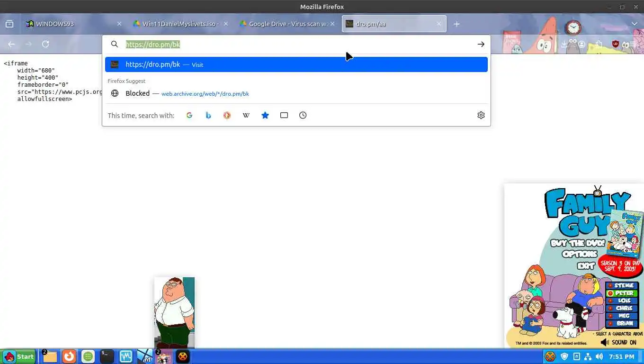Screen dimensions: 644x364
Task: Search this time with DuckDuckGo
Action: tap(227, 115)
